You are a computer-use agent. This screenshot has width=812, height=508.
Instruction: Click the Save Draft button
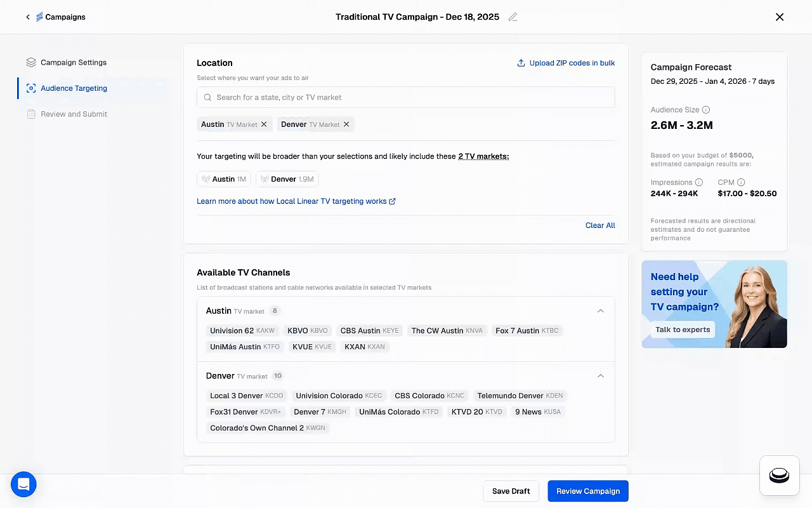pyautogui.click(x=511, y=491)
